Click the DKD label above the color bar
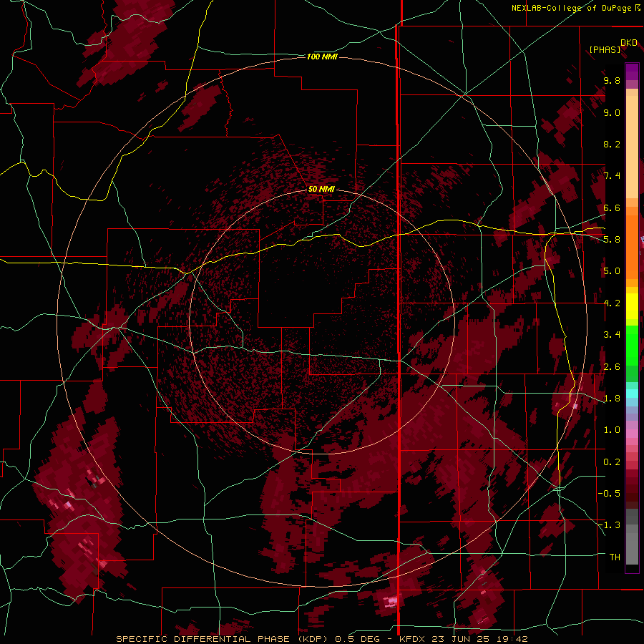Screen dimensions: 644x644 629,42
